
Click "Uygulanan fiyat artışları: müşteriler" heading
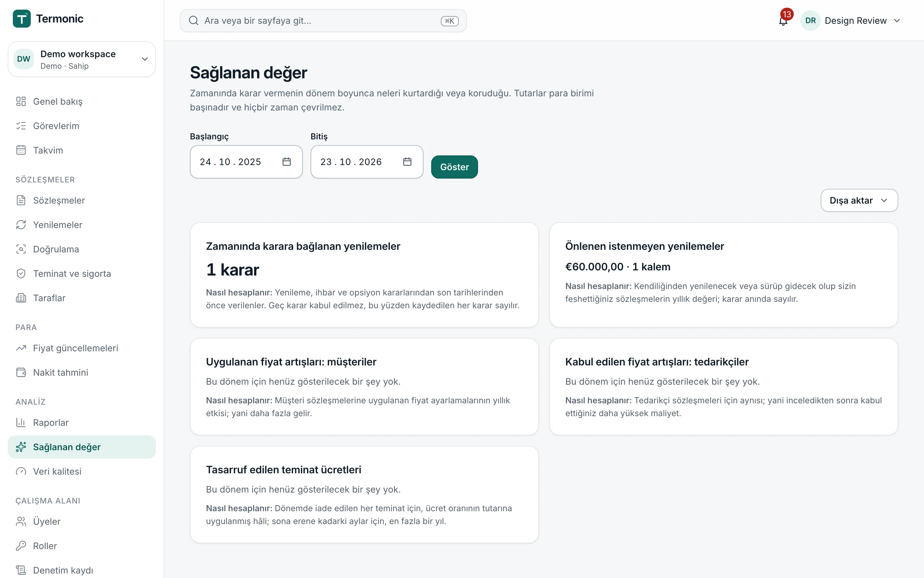tap(291, 362)
